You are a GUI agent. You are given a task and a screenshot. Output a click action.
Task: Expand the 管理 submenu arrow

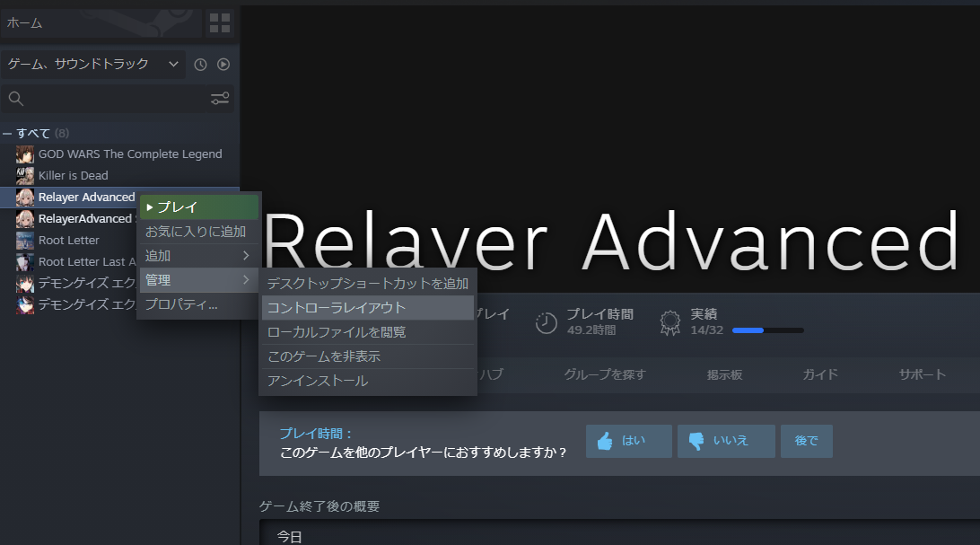246,280
